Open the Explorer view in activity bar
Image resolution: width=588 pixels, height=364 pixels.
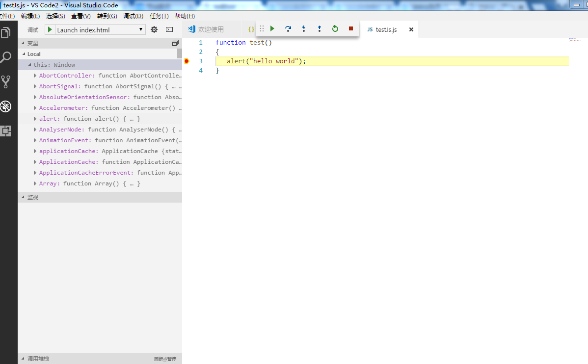pyautogui.click(x=6, y=33)
